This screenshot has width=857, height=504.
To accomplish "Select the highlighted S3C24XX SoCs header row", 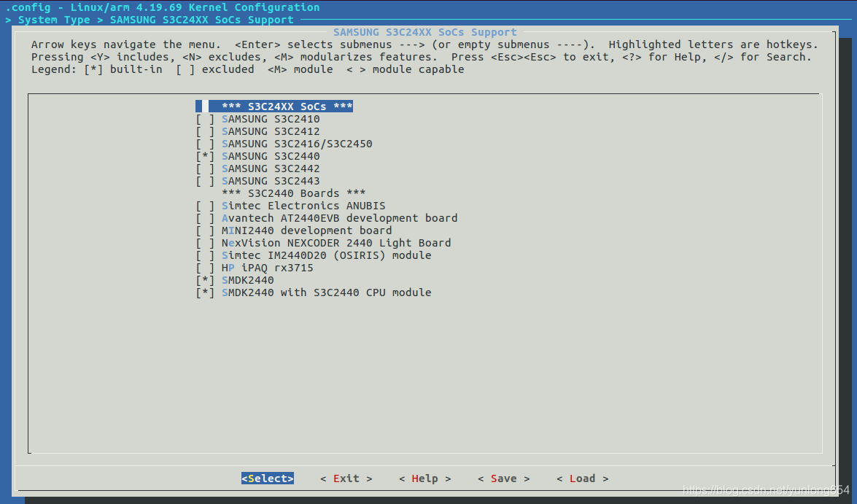I will tap(274, 106).
